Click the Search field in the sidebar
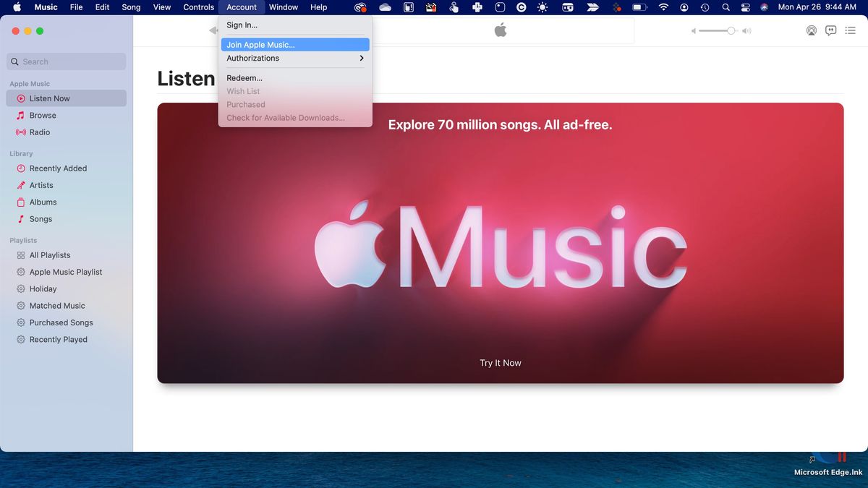868x488 pixels. coord(65,61)
